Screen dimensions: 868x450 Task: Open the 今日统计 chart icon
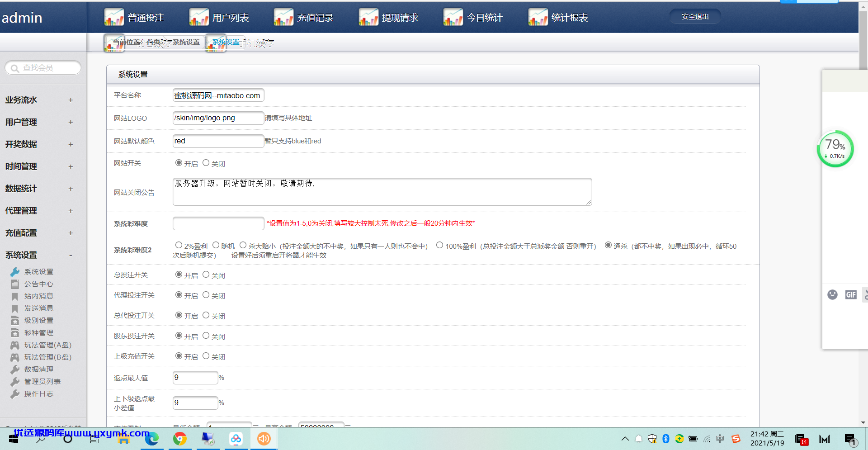[453, 17]
